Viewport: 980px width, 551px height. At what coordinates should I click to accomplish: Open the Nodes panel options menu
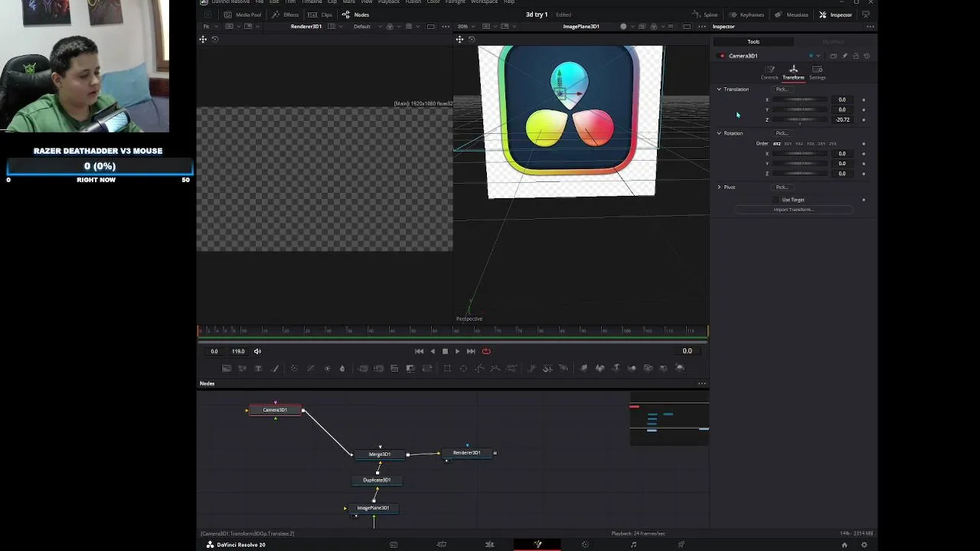point(702,383)
